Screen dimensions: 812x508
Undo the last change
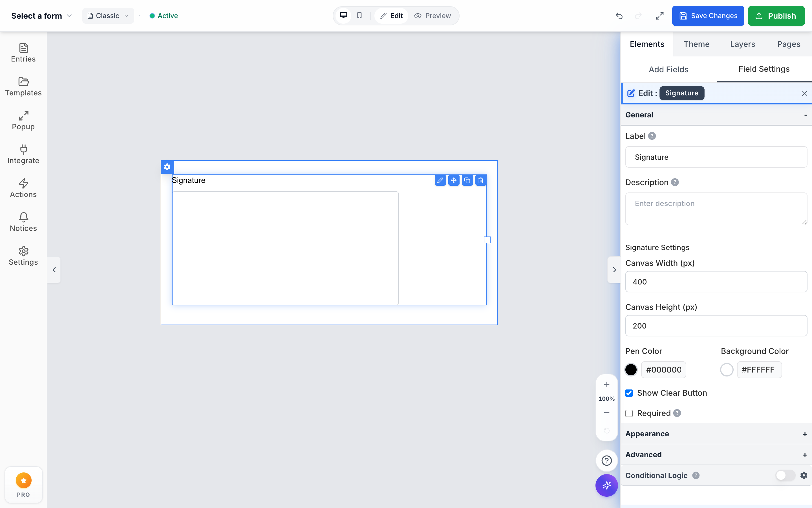pos(619,16)
